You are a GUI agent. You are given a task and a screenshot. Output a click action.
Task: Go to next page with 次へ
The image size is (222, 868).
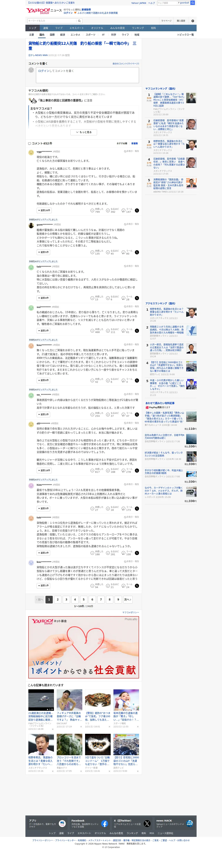[128, 599]
